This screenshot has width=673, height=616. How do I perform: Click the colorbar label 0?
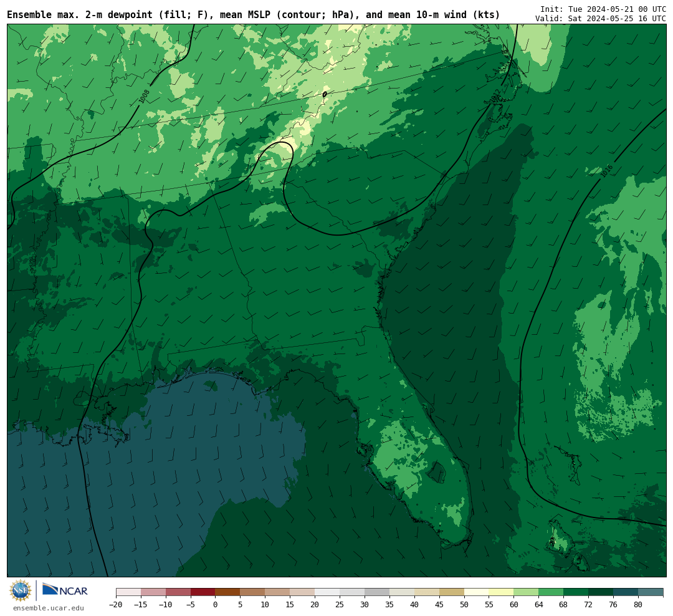click(x=216, y=605)
